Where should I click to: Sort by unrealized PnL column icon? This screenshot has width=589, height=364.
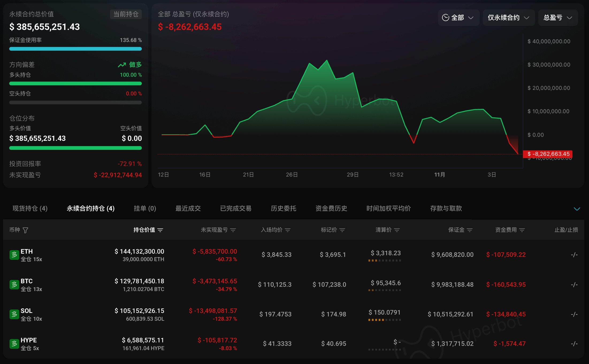pyautogui.click(x=233, y=230)
